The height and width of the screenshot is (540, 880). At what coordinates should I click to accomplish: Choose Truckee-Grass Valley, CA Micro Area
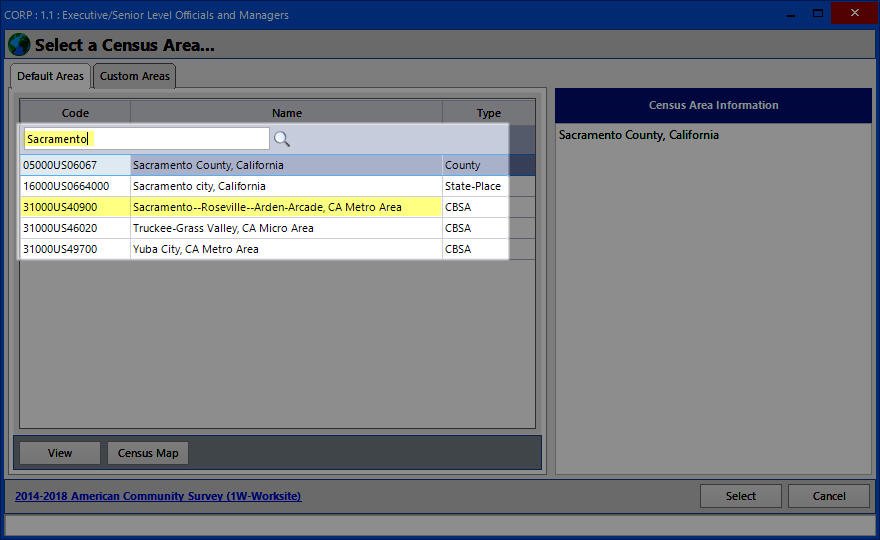[x=286, y=228]
